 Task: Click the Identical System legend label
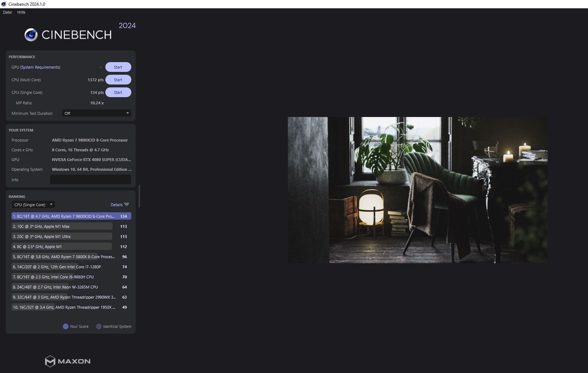(117, 326)
